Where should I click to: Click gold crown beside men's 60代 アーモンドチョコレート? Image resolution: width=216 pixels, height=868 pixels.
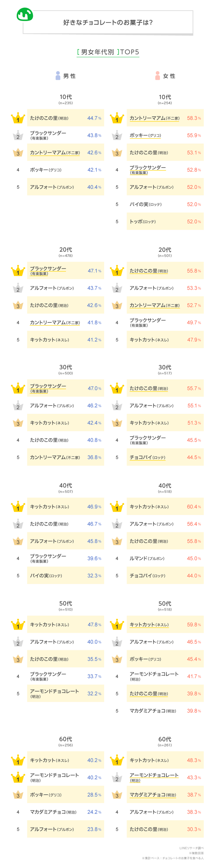tap(18, 777)
